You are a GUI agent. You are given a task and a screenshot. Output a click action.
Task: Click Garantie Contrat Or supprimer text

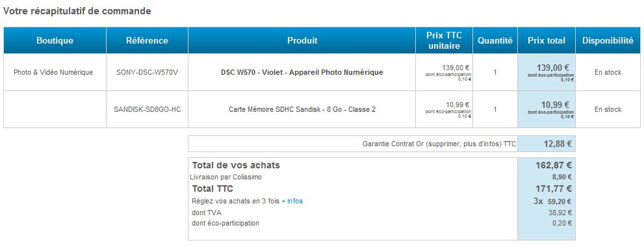tap(439, 144)
